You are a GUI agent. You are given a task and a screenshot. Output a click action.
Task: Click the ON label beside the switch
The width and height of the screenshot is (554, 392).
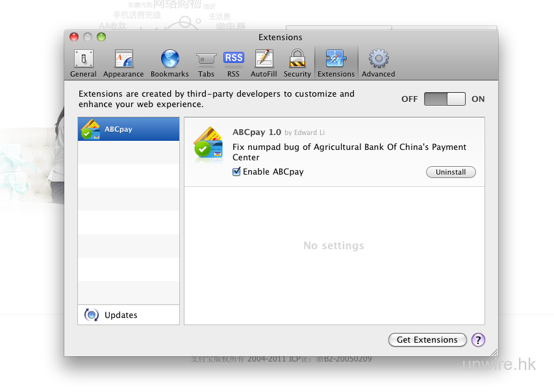[x=478, y=99]
